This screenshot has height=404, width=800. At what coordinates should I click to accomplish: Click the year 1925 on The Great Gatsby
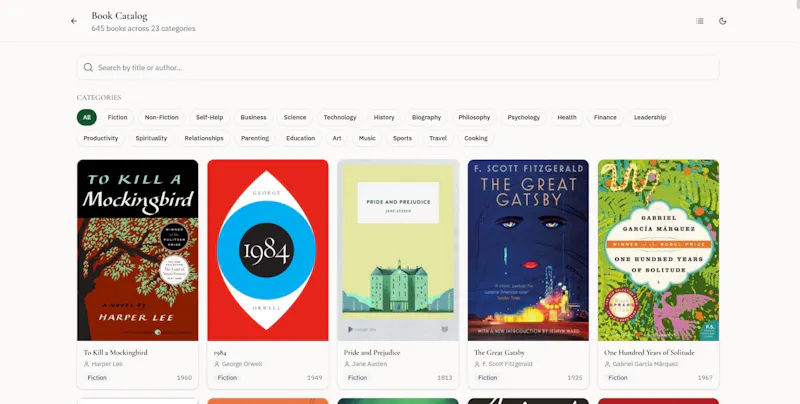pos(574,378)
